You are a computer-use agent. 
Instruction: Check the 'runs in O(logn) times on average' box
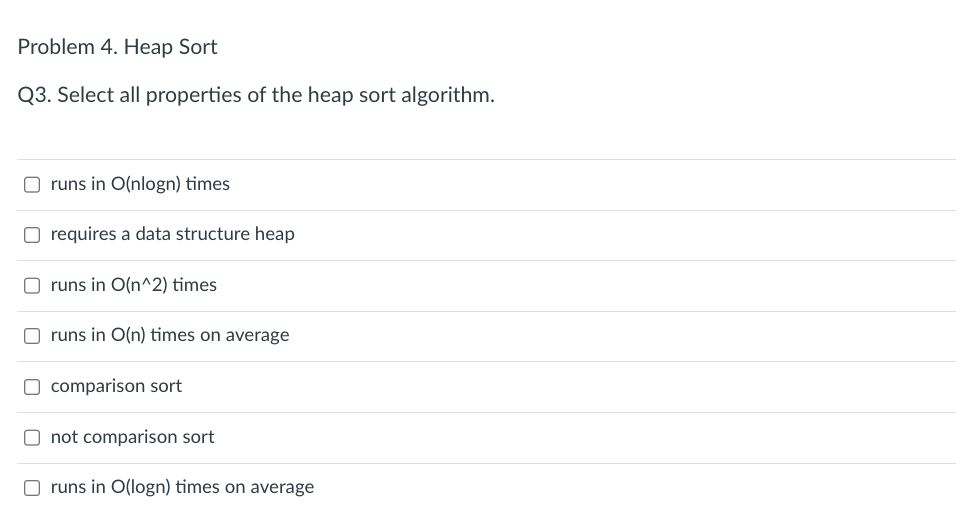tap(32, 488)
